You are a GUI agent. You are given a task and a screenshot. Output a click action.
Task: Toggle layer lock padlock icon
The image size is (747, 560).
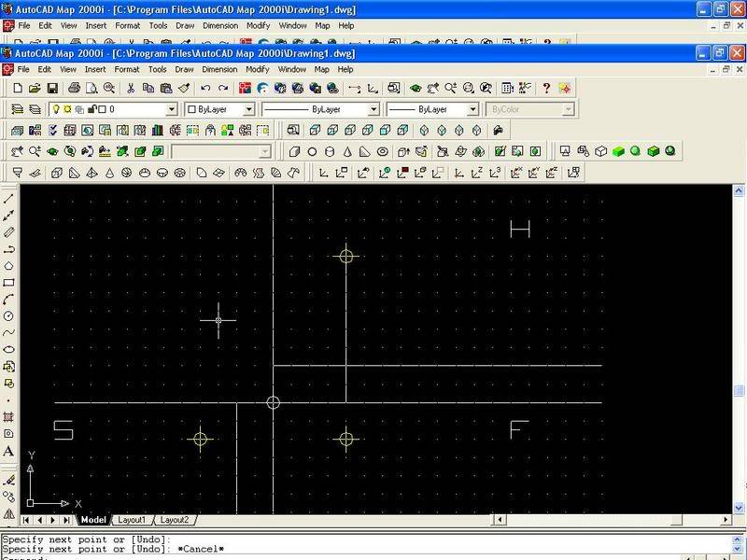point(89,109)
